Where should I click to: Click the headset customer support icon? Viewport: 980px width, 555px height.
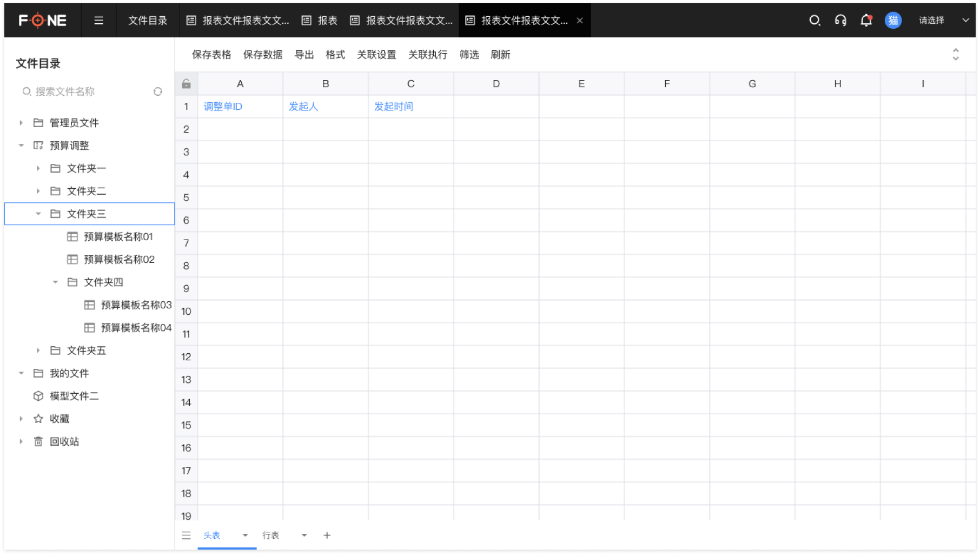[840, 21]
